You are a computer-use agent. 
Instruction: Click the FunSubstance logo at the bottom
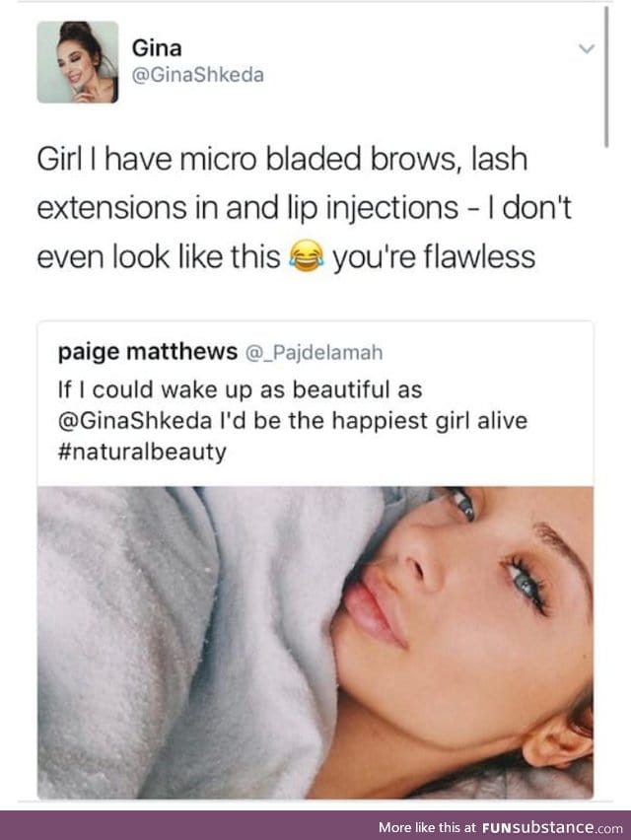[537, 828]
